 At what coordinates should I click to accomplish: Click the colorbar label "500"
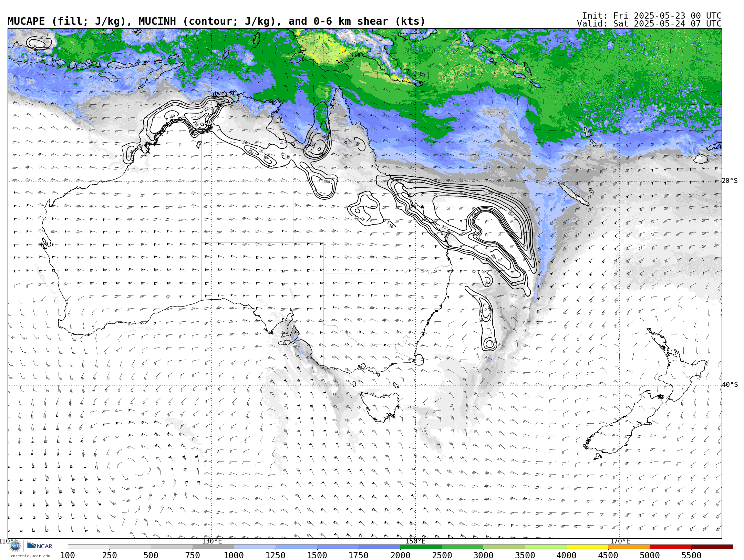[151, 556]
